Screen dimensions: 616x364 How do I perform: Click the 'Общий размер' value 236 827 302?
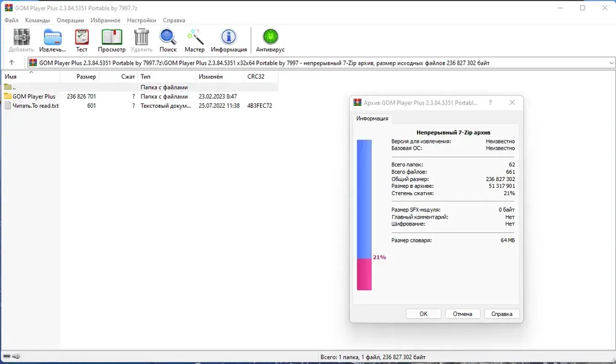(500, 179)
